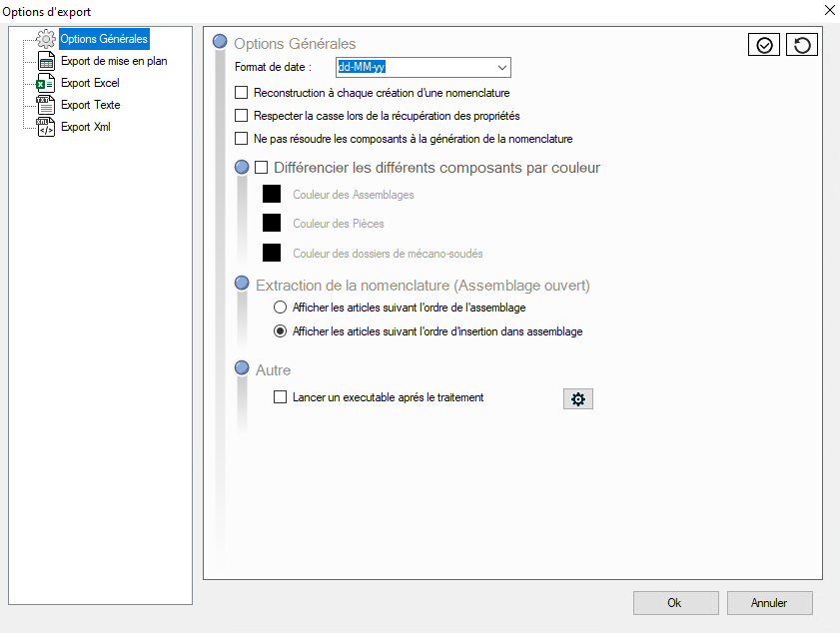
Task: Click the Export Texte file icon
Action: point(46,105)
